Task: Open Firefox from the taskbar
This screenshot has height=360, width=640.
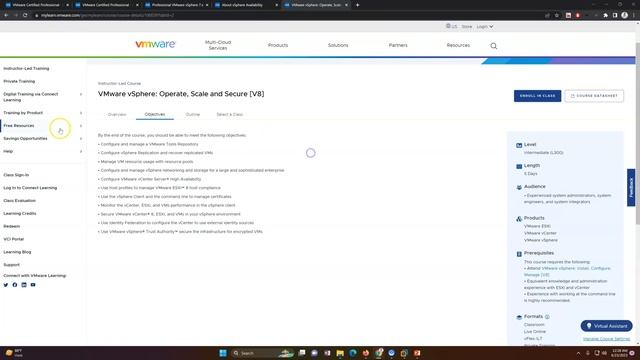Action: pyautogui.click(x=366, y=353)
